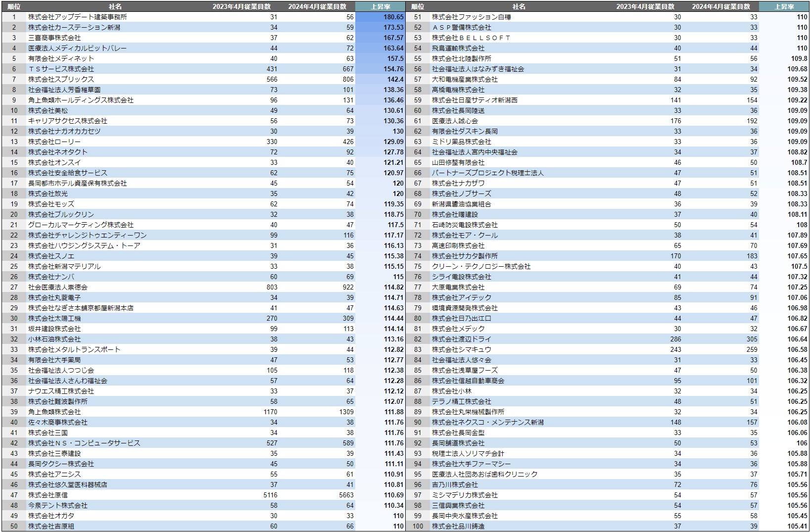Image resolution: width=810 pixels, height=532 pixels.
Task: Click ＴＳサービス株式会社 in the list
Action: [x=61, y=69]
